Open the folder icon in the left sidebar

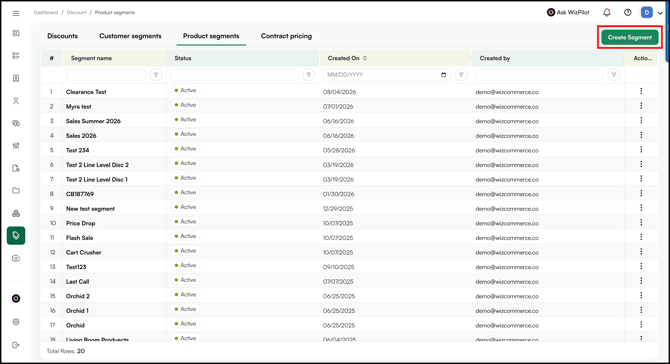click(x=16, y=191)
